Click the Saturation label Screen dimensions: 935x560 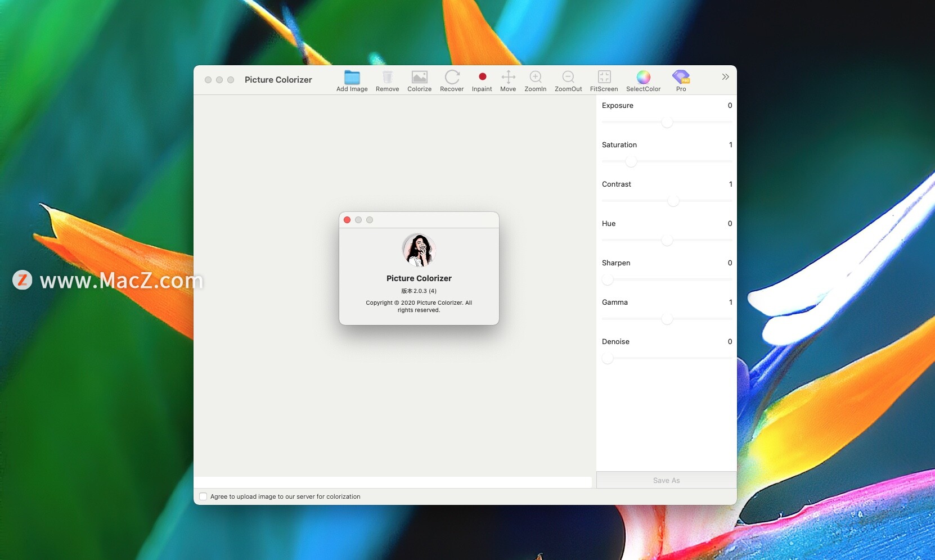[x=619, y=144]
